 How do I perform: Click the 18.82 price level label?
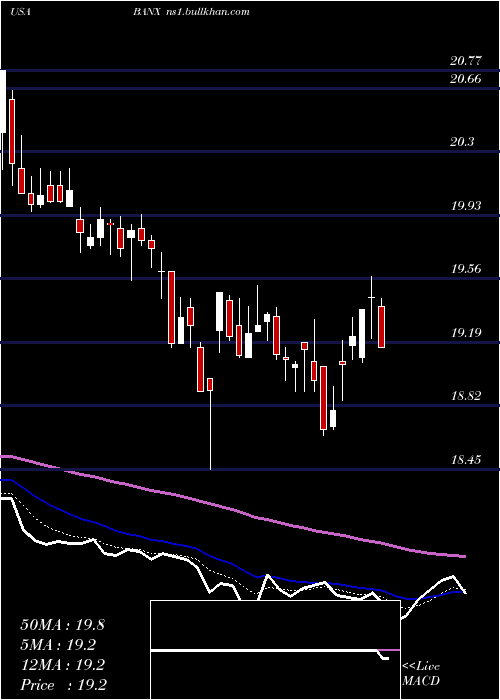[x=466, y=396]
